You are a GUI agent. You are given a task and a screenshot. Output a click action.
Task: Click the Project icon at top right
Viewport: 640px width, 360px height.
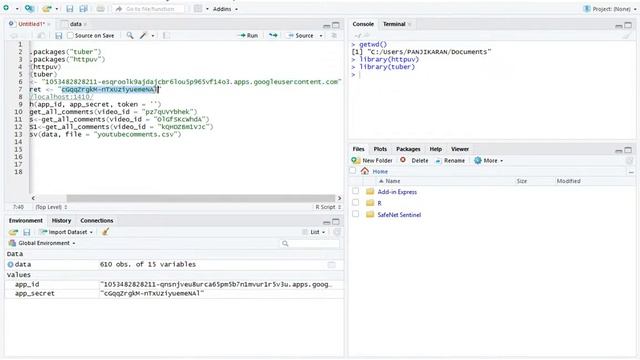pyautogui.click(x=587, y=9)
